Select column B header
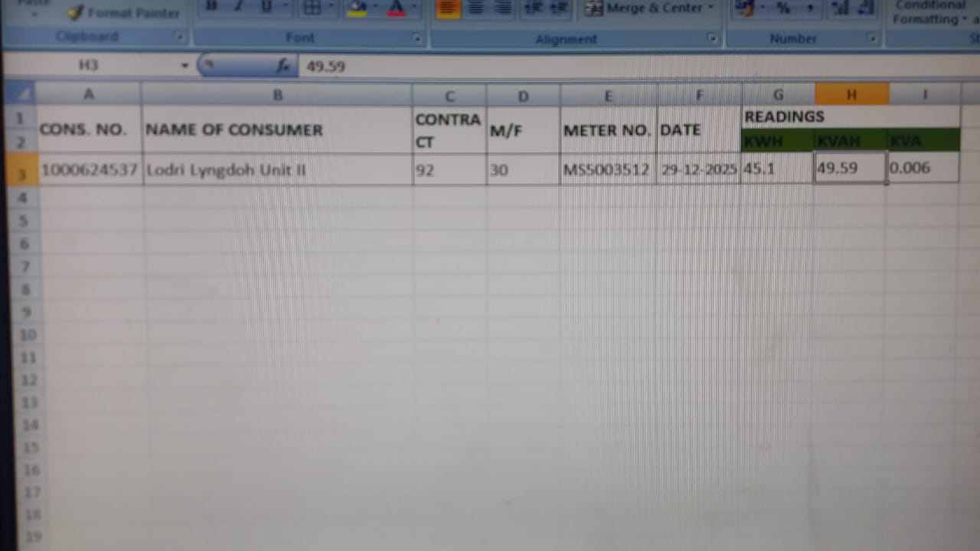This screenshot has height=551, width=980. point(277,95)
